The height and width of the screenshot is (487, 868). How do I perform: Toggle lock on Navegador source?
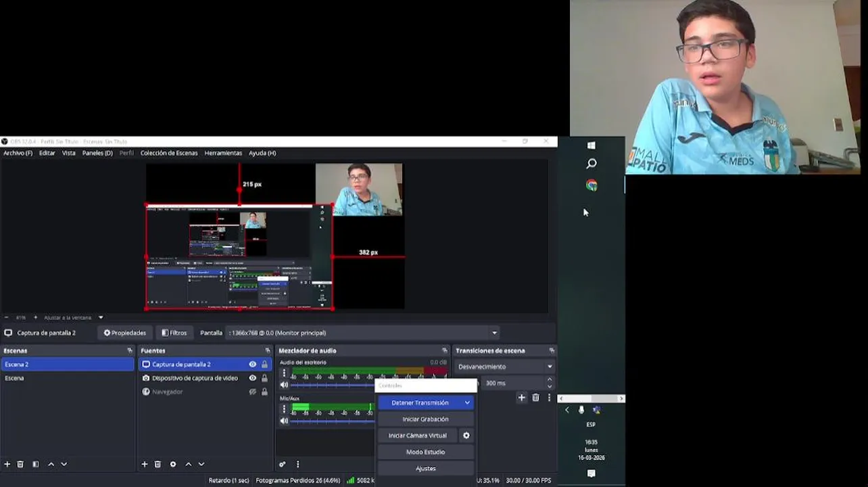tap(264, 392)
